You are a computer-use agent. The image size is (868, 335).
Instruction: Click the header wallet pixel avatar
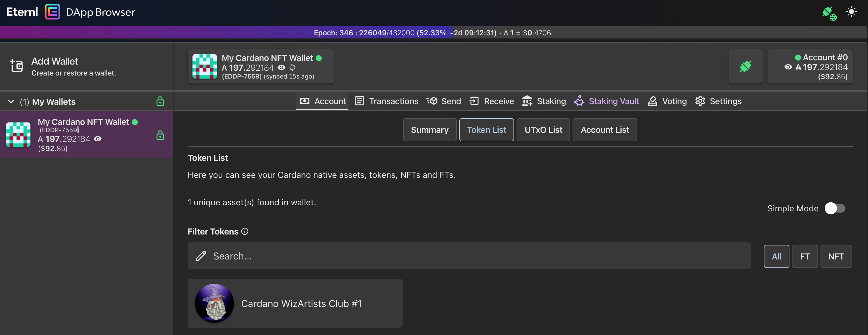(205, 66)
